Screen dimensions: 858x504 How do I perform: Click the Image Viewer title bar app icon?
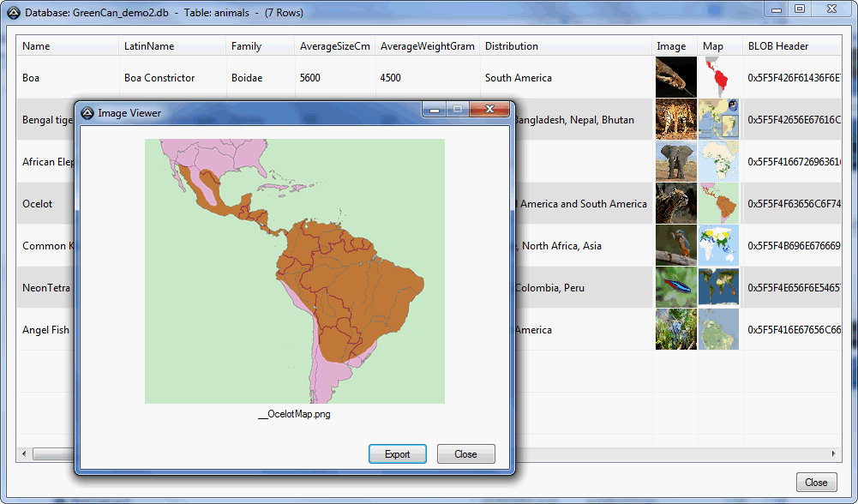click(x=87, y=112)
